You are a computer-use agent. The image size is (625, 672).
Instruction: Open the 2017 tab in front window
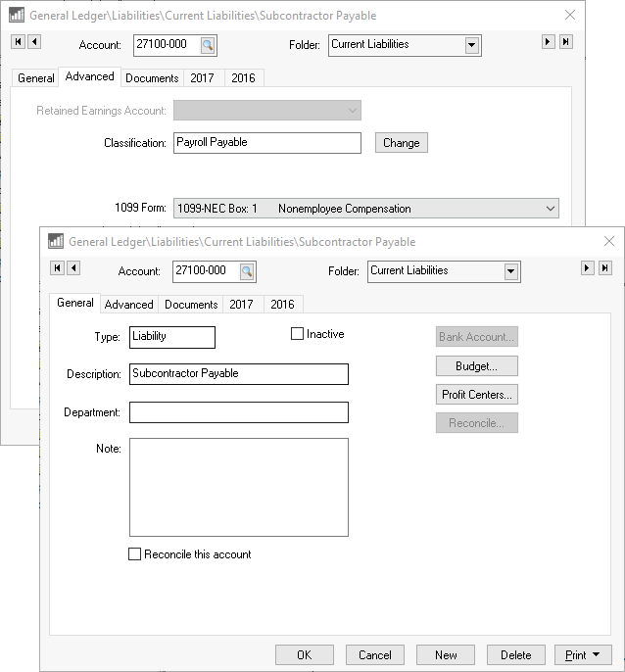(241, 305)
